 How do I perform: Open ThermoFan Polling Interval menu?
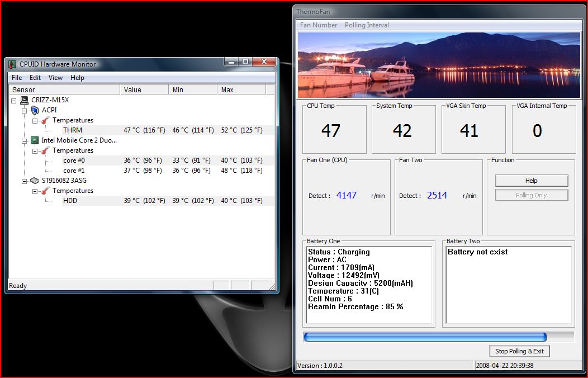pyautogui.click(x=367, y=25)
